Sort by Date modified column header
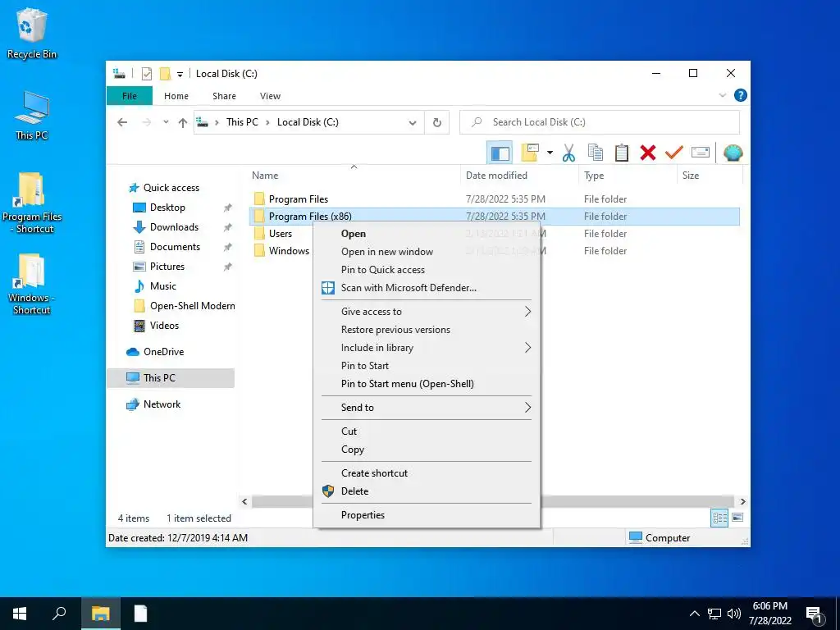840x630 pixels. (x=496, y=176)
